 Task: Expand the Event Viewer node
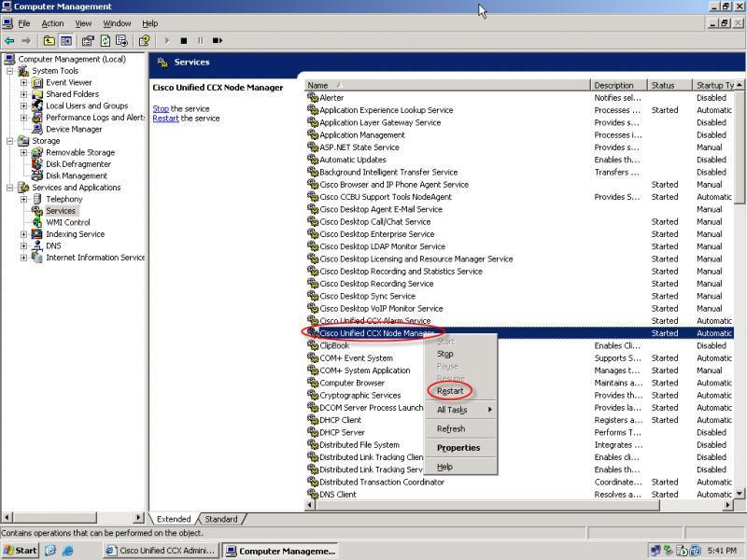pyautogui.click(x=23, y=82)
